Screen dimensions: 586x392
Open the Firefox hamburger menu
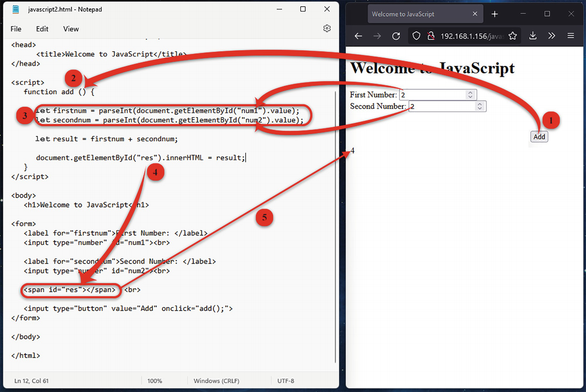pos(570,36)
